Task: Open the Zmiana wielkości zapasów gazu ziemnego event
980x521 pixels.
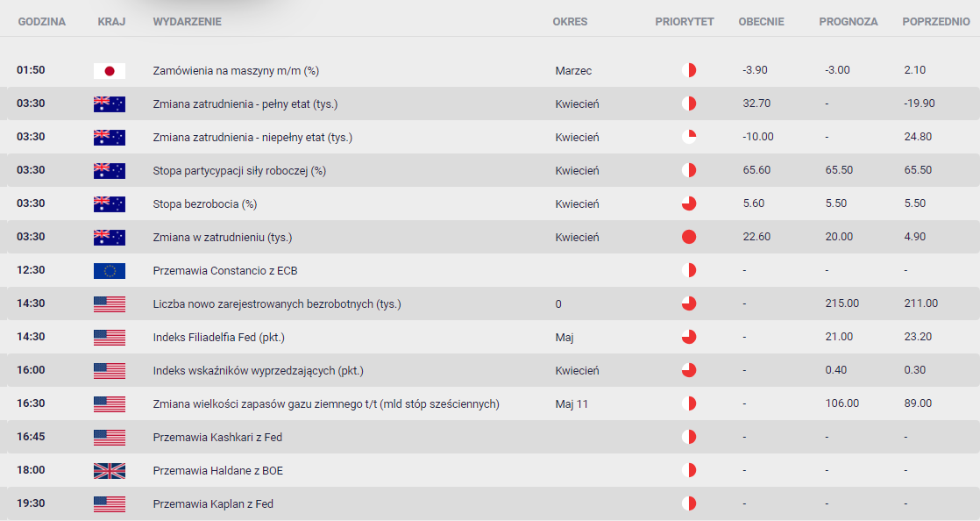Action: click(x=325, y=404)
